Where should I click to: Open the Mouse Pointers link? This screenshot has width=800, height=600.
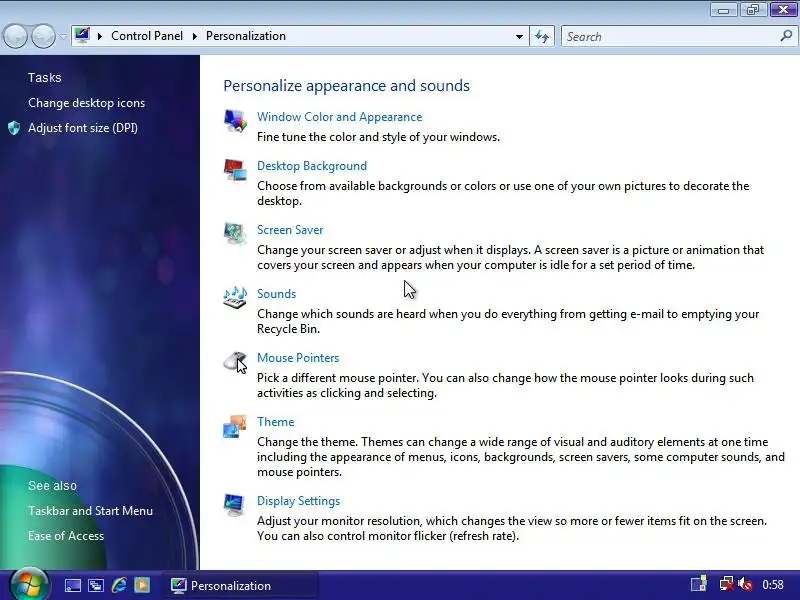pyautogui.click(x=298, y=358)
